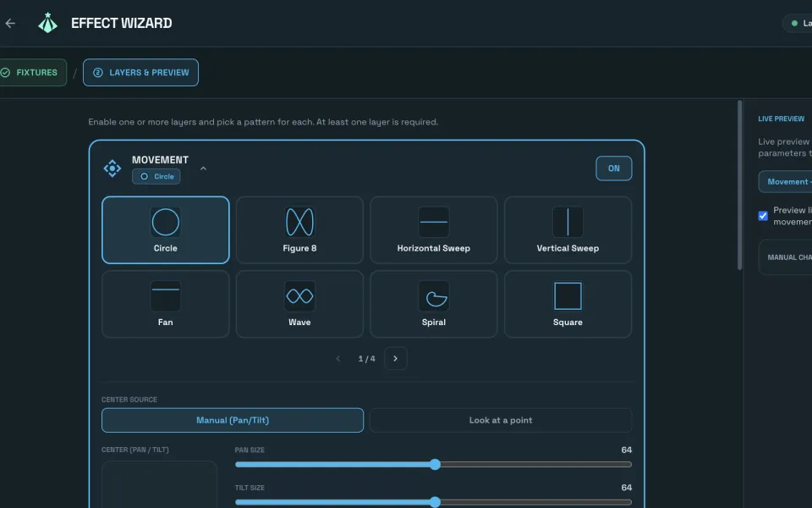This screenshot has height=508, width=812.
Task: Open the Layers & Preview step tab
Action: tap(141, 73)
